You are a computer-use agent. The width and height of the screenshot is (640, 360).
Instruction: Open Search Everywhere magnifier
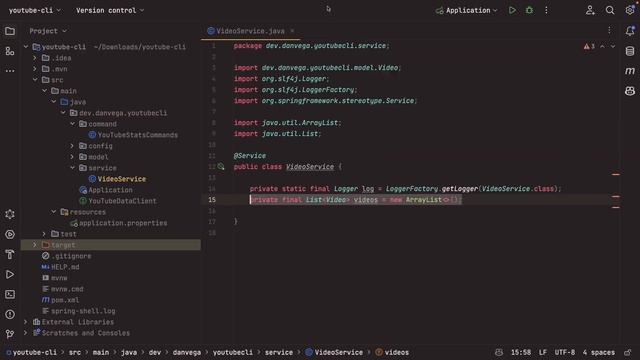click(610, 10)
